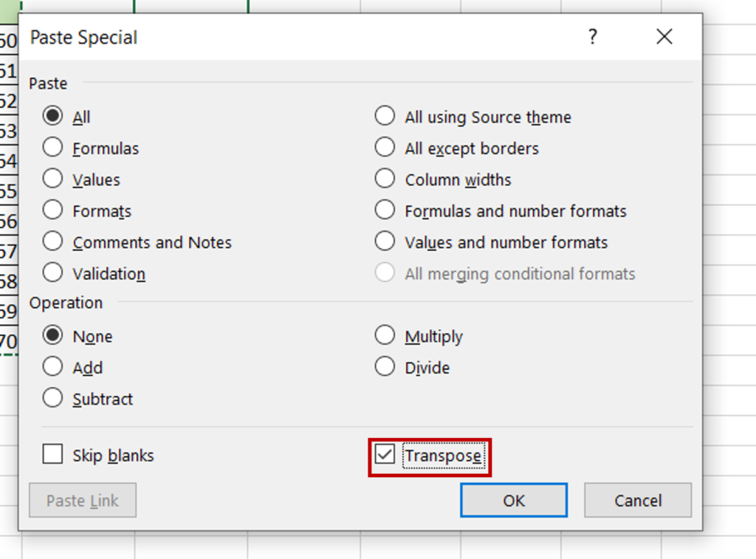The image size is (756, 559).
Task: Choose Column widths paste option
Action: click(x=385, y=179)
